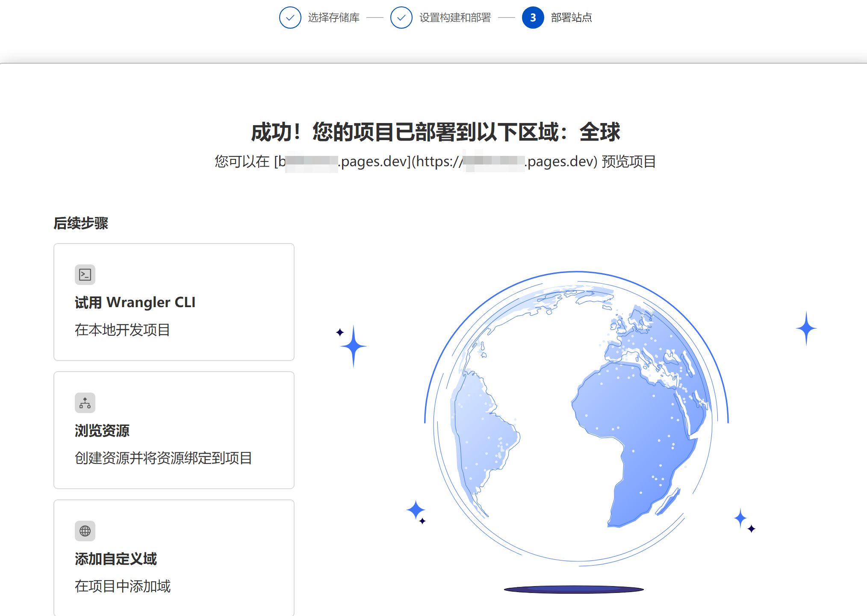Image resolution: width=867 pixels, height=616 pixels.
Task: Click the terminal icon in Wrangler CLI card
Action: click(x=85, y=275)
